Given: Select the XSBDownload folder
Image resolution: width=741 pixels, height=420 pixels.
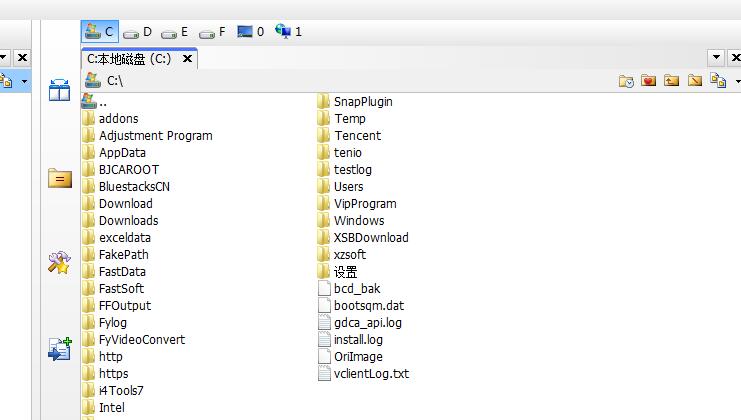Looking at the screenshot, I should [363, 238].
